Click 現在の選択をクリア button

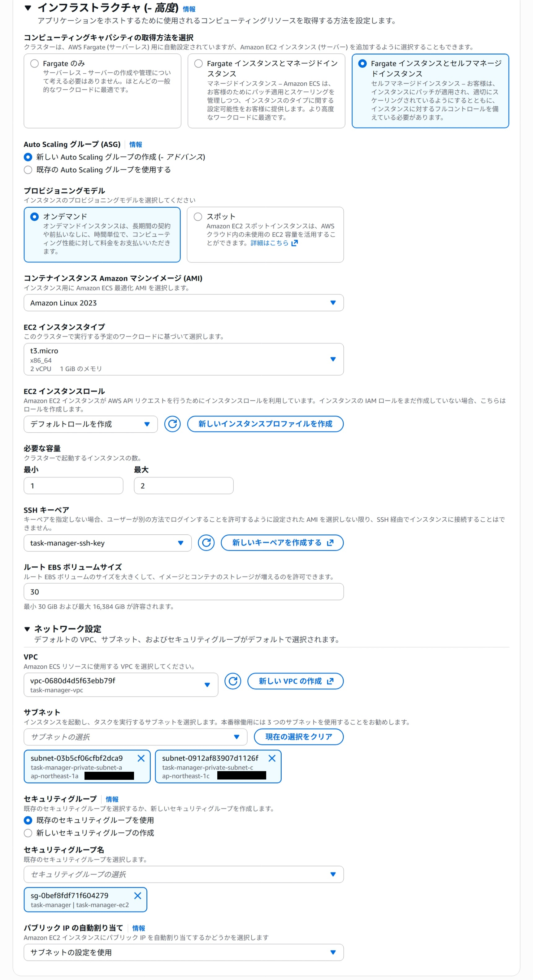[299, 736]
